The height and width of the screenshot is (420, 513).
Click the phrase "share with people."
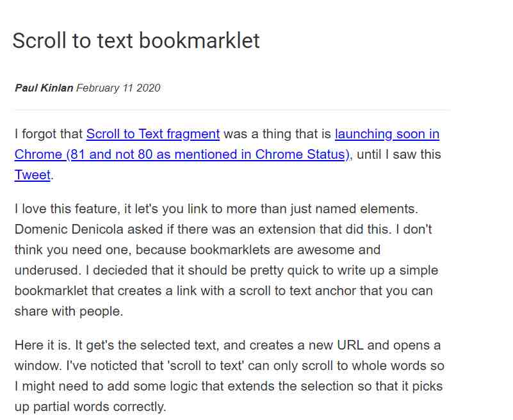click(x=69, y=311)
